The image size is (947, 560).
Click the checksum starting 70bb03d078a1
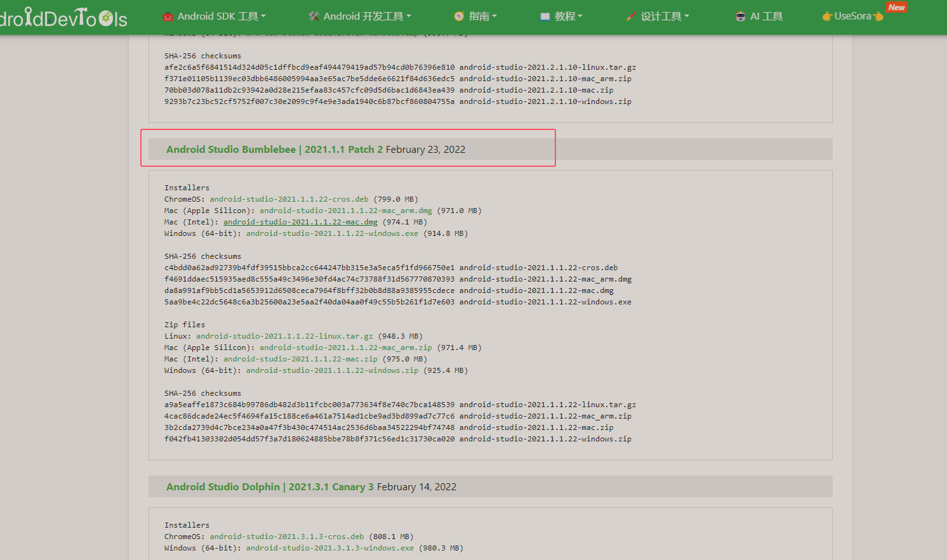point(310,90)
